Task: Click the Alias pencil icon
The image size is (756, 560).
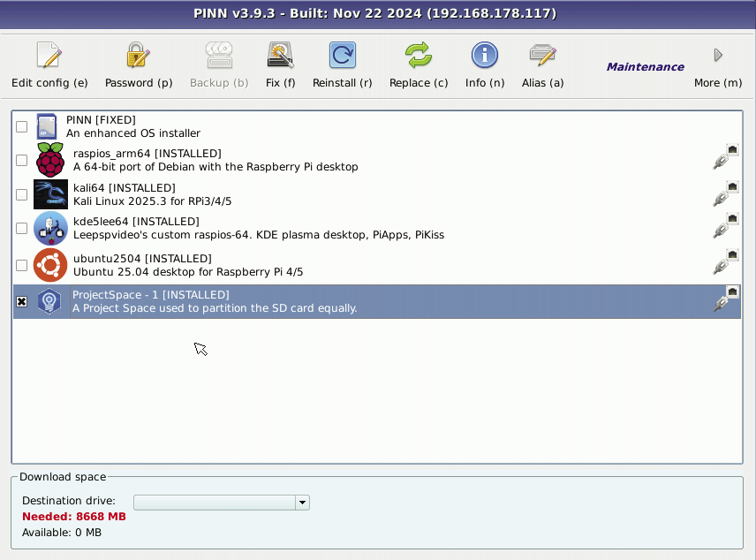Action: pyautogui.click(x=542, y=57)
